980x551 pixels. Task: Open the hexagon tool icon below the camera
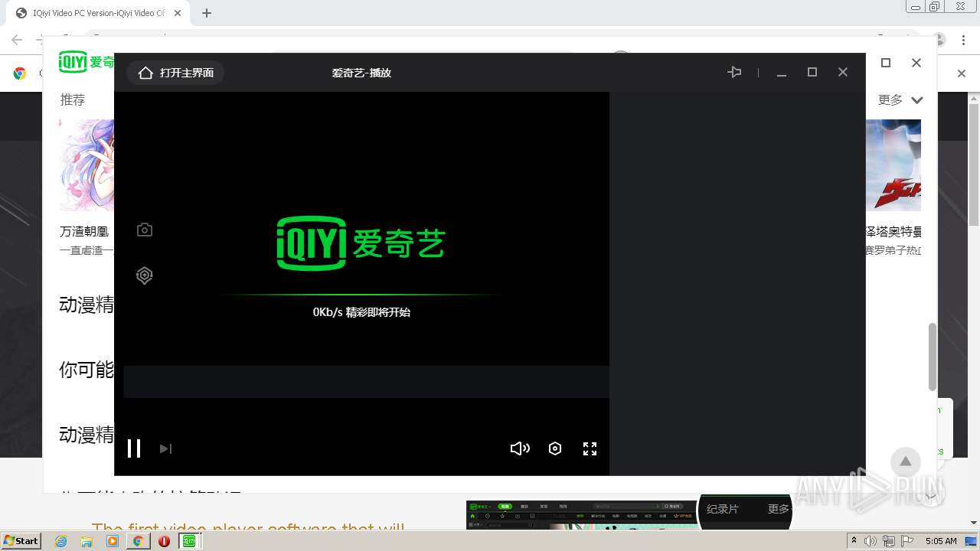tap(145, 275)
